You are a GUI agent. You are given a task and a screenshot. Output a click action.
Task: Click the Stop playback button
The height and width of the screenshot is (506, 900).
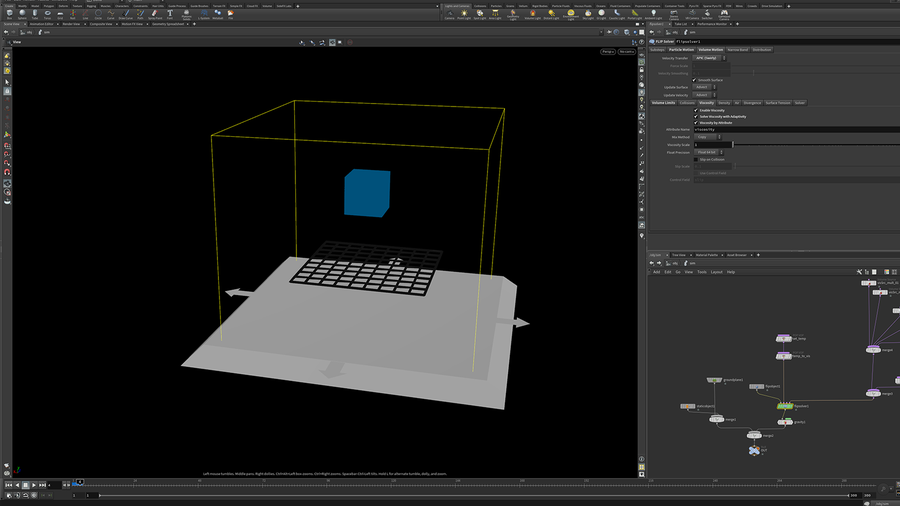point(25,485)
